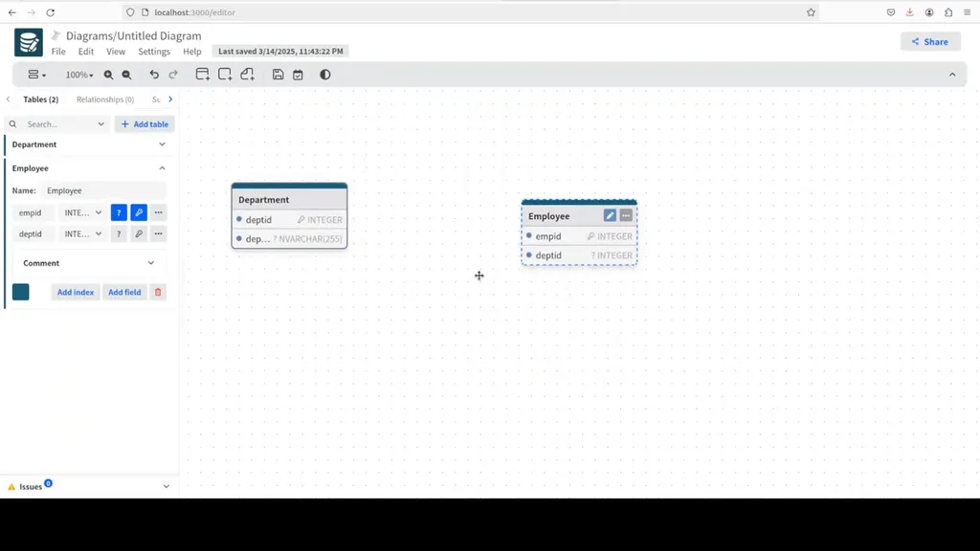Expand the Department table section
Image resolution: width=980 pixels, height=551 pixels.
point(162,144)
